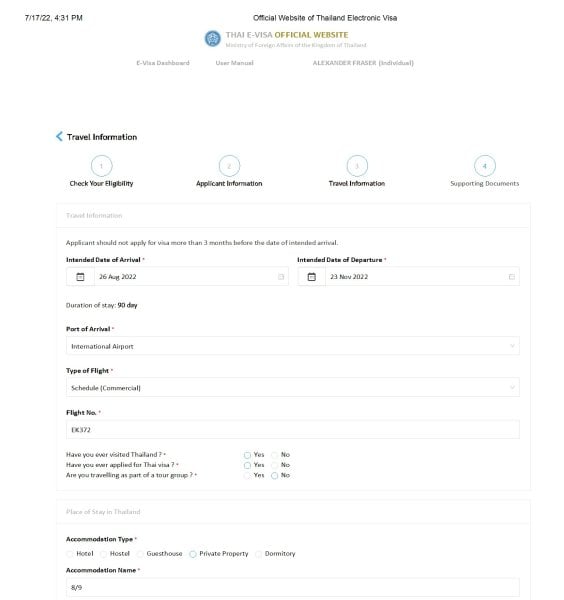Open the User Manual menu item
This screenshot has height=600, width=564.
coord(235,63)
